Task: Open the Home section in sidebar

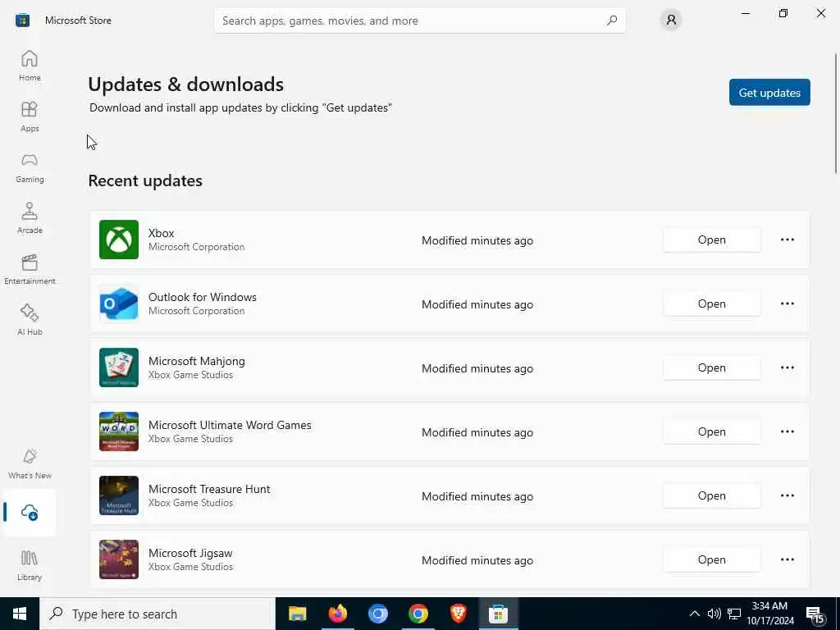Action: pos(30,66)
